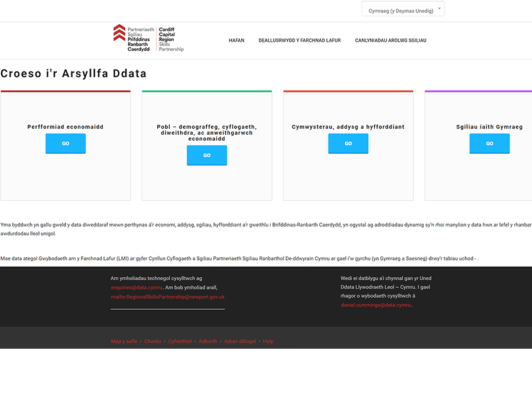
Task: Email daniel.cummings@data.cymru link
Action: coord(376,305)
